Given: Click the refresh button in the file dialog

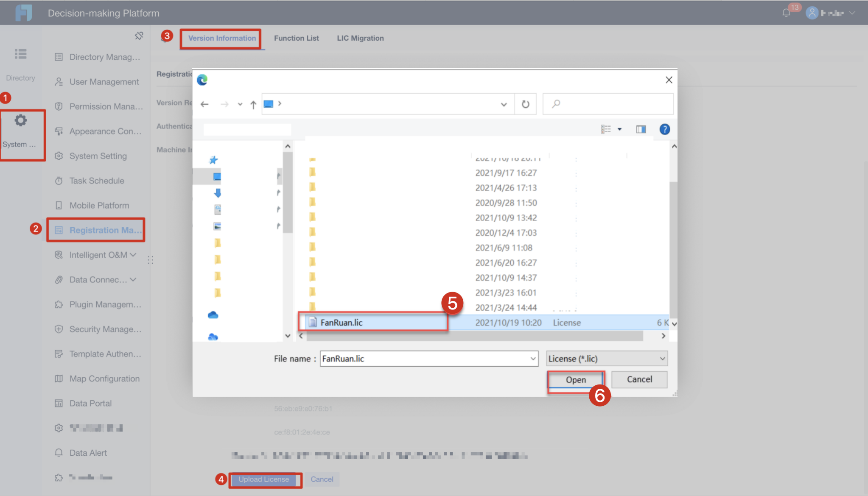Looking at the screenshot, I should point(525,104).
